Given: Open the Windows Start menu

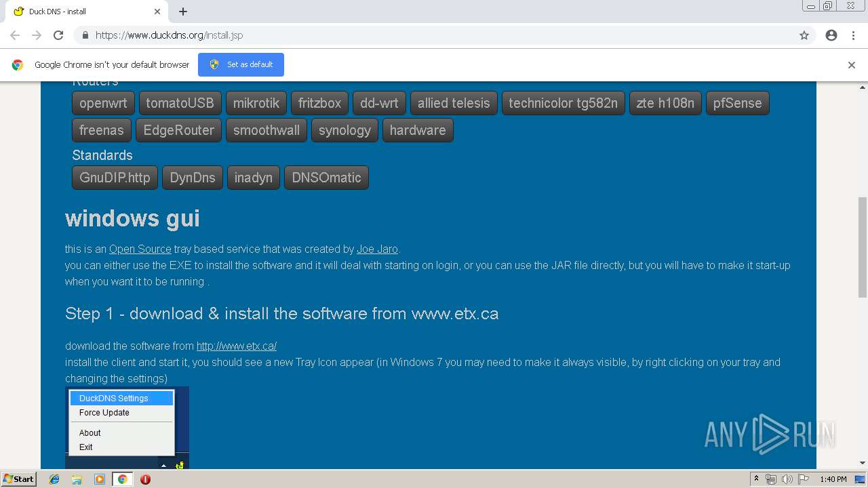Looking at the screenshot, I should 19,479.
